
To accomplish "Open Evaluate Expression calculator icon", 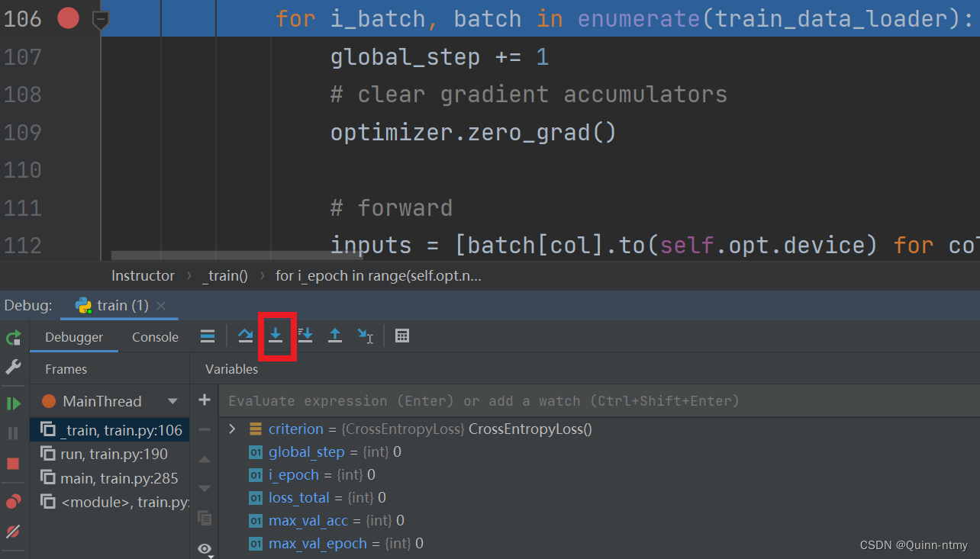I will [402, 336].
